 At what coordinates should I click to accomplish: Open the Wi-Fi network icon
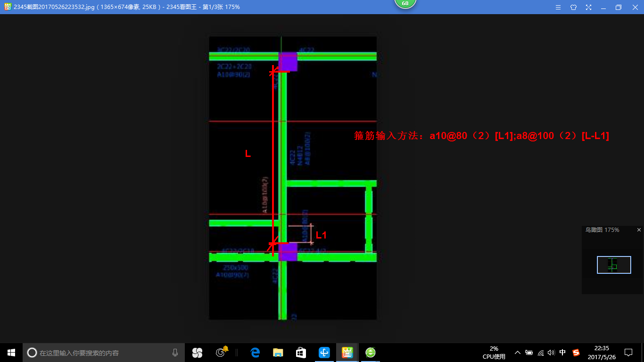point(540,353)
